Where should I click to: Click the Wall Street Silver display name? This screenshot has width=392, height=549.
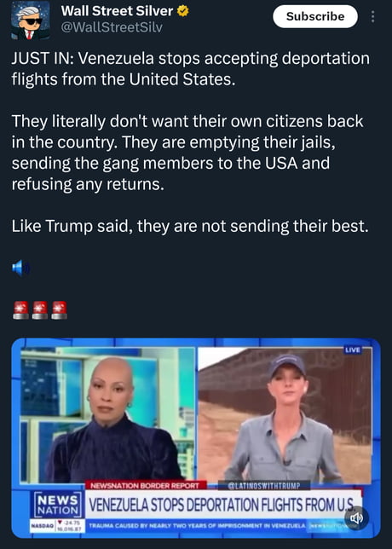click(117, 11)
